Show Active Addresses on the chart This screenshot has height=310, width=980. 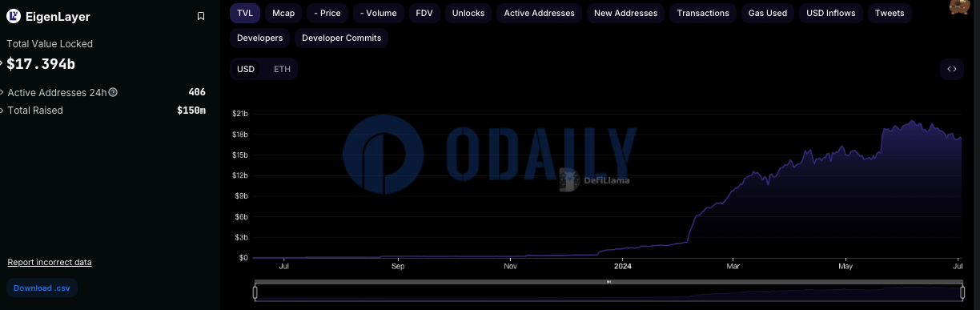tap(539, 13)
